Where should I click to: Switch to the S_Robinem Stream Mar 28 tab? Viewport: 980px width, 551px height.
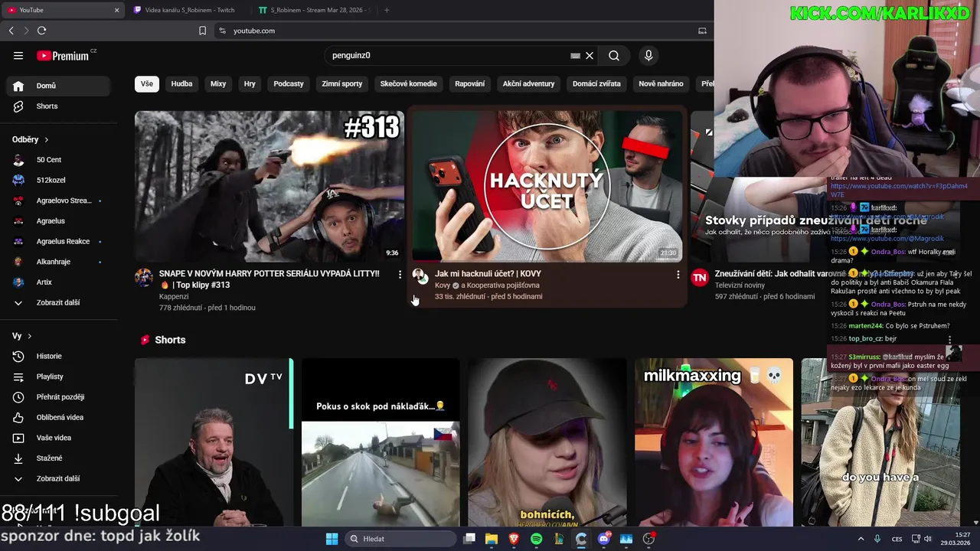314,10
